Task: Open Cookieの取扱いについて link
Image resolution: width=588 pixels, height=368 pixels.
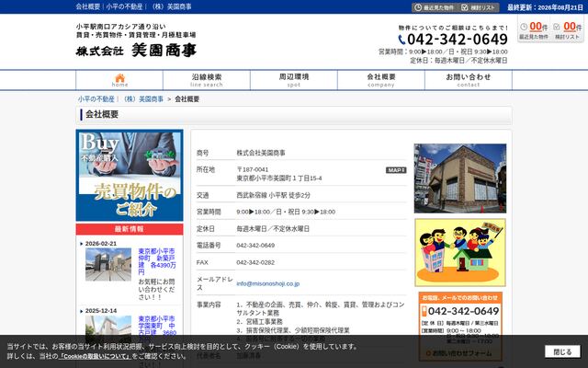Action: (x=96, y=356)
